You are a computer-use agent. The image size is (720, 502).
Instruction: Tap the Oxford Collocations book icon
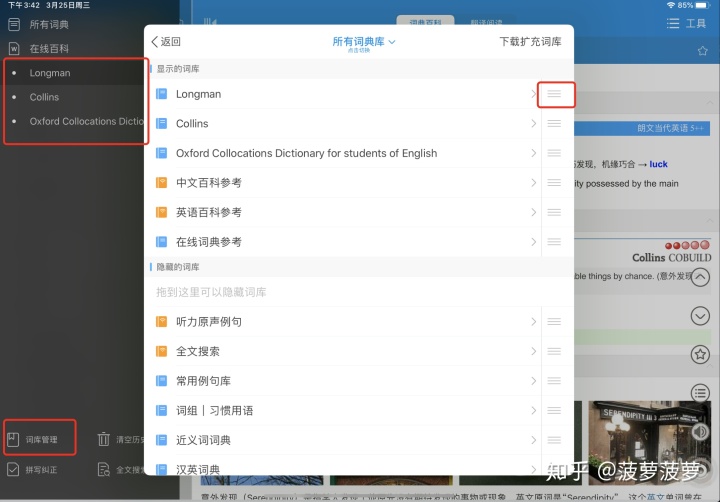tap(162, 153)
